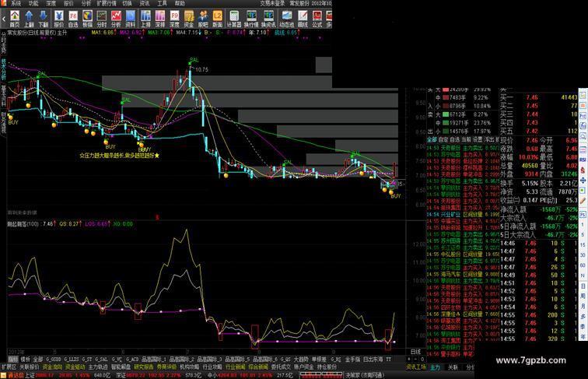Open the 深度 F9 icon

pos(174,19)
